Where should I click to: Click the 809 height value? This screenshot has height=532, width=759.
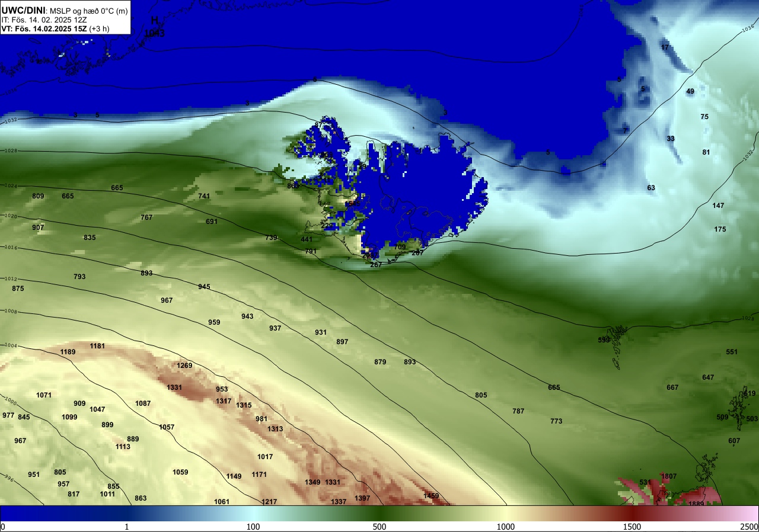point(38,196)
